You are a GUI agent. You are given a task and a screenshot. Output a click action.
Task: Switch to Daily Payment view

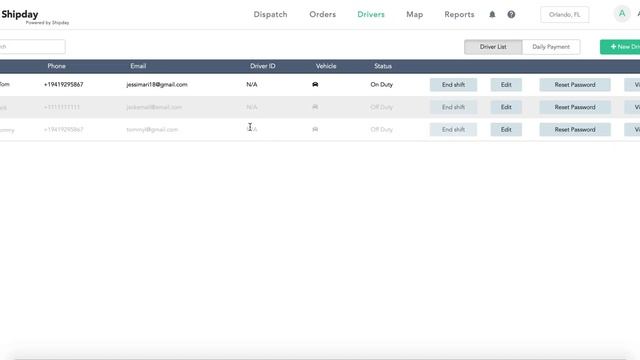pyautogui.click(x=551, y=47)
